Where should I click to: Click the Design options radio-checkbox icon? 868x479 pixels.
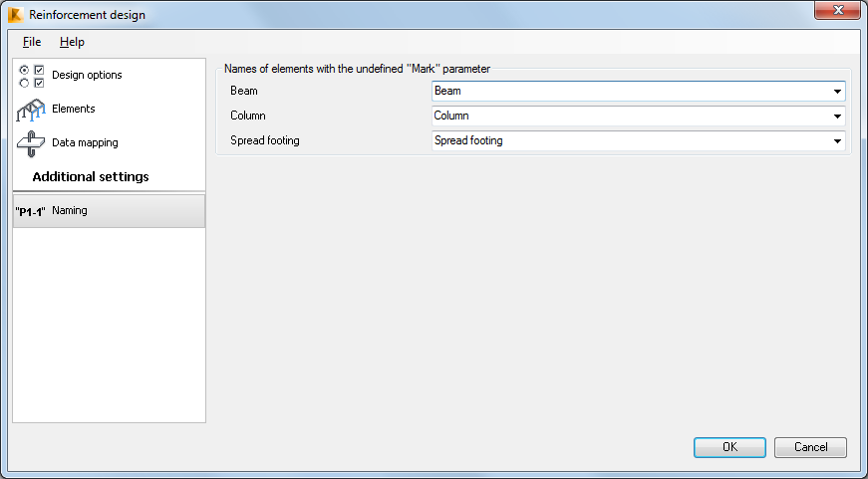32,76
